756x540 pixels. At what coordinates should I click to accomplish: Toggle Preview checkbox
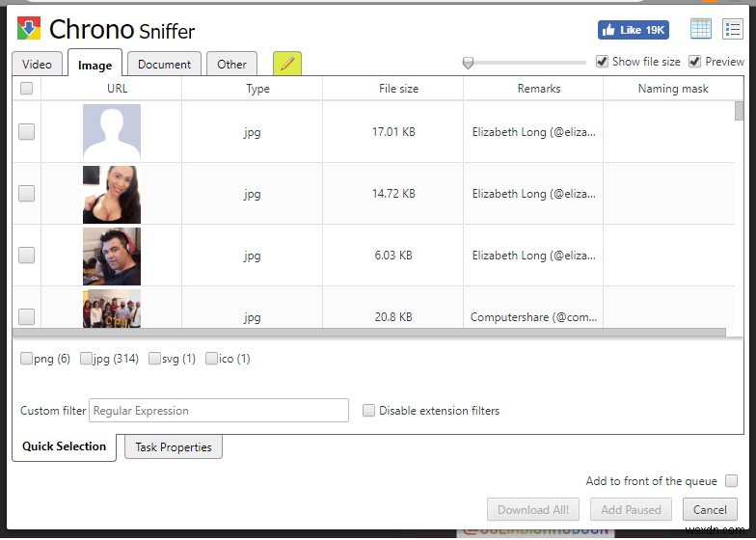click(694, 62)
